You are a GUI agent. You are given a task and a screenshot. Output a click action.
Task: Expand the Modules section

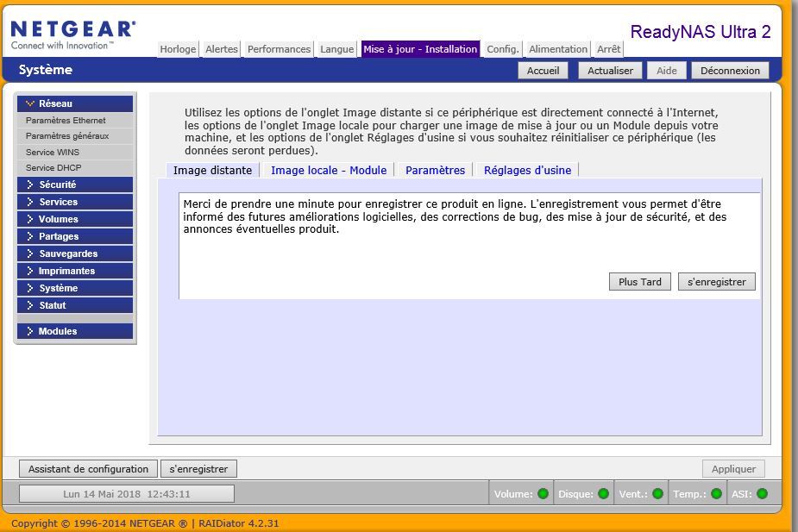pyautogui.click(x=75, y=331)
